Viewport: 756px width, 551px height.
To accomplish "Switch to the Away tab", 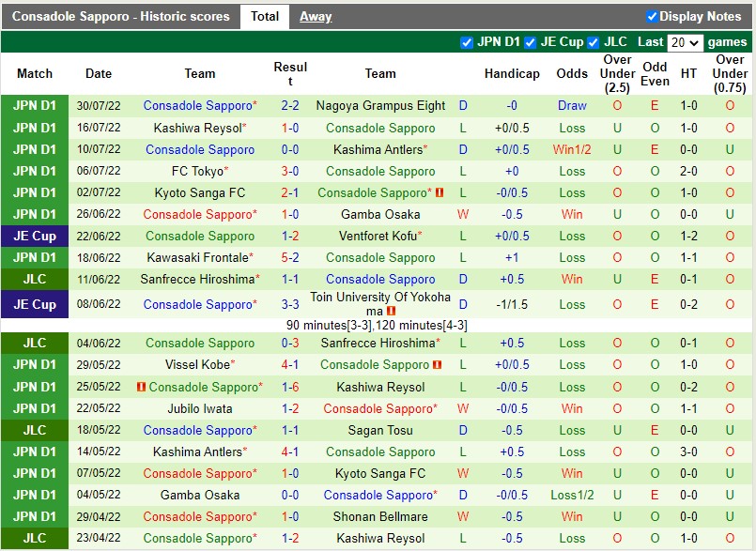I will point(315,16).
